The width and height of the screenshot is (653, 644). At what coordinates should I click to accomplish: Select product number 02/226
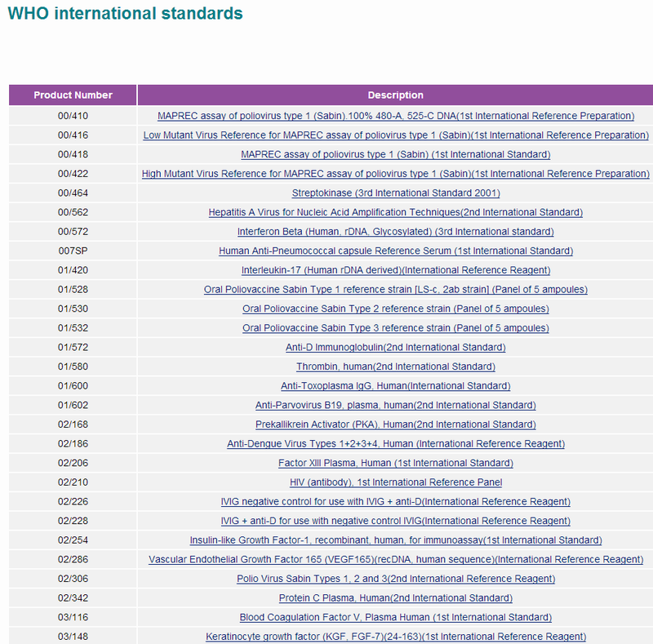73,501
